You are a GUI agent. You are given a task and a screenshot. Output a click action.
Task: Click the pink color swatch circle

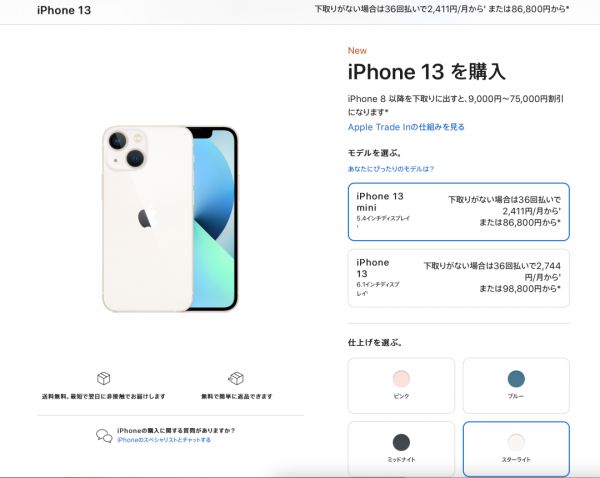[x=401, y=378]
